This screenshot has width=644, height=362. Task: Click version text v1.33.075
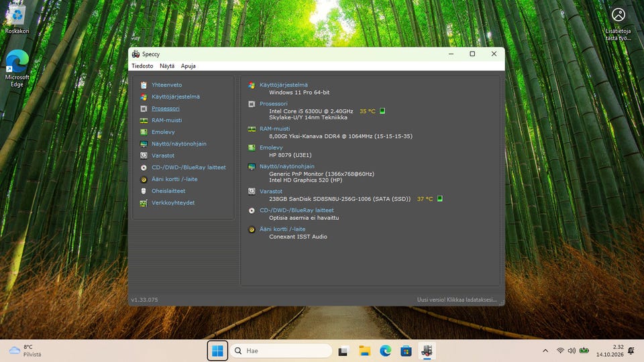point(144,300)
